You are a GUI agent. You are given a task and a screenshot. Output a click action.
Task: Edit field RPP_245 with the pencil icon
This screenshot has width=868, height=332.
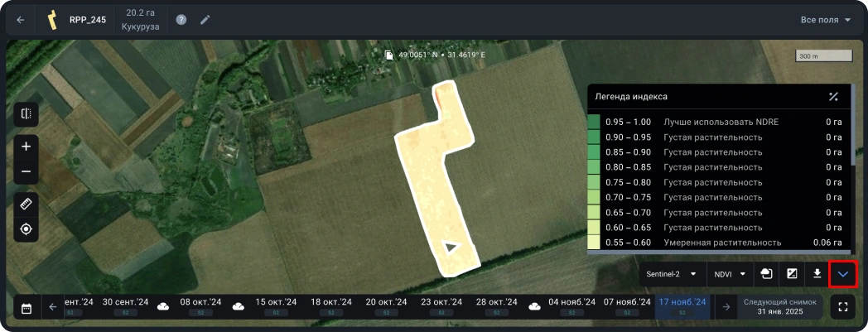pos(205,20)
